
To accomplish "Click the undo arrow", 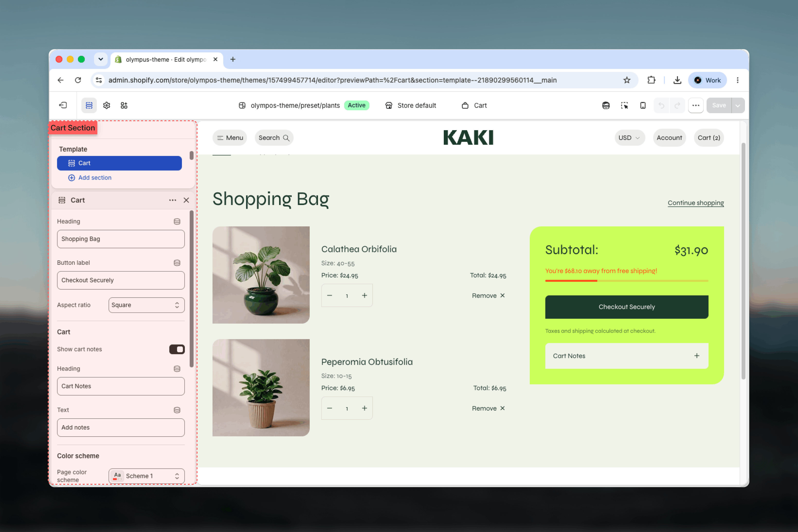I will pyautogui.click(x=661, y=105).
